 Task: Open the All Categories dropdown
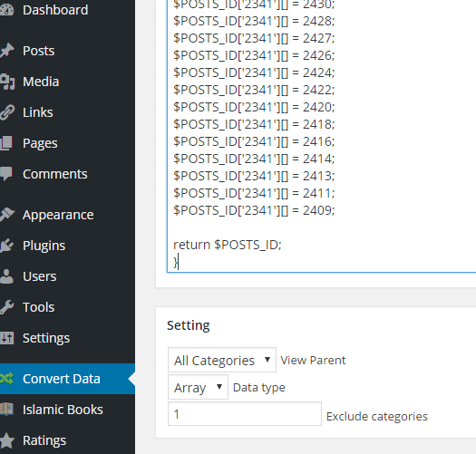(222, 360)
